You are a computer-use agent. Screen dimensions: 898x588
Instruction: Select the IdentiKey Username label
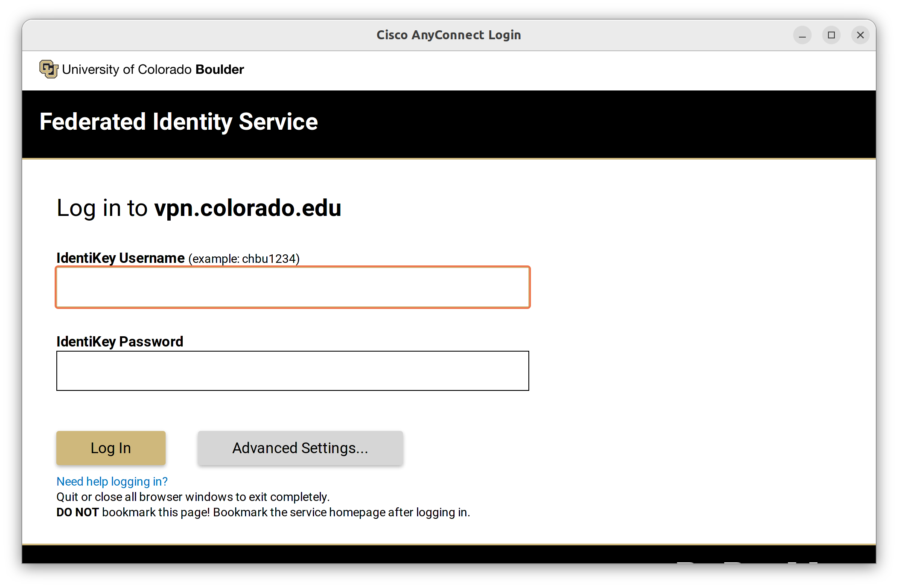120,258
